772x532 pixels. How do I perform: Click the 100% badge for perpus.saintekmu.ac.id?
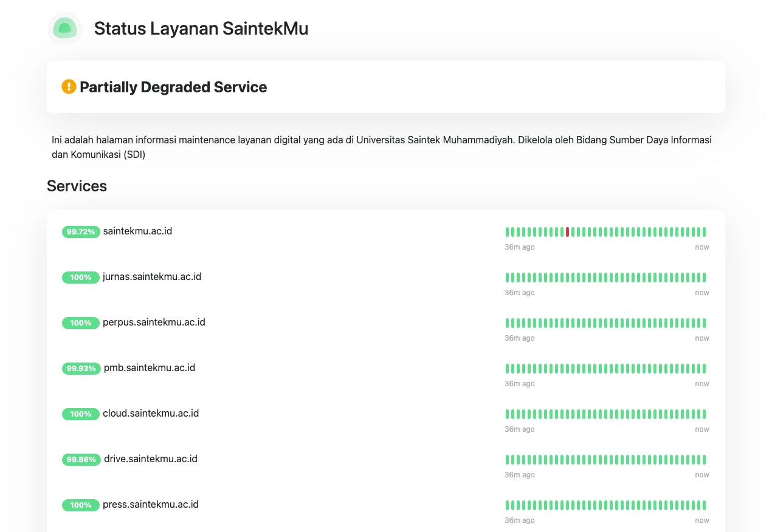(81, 322)
